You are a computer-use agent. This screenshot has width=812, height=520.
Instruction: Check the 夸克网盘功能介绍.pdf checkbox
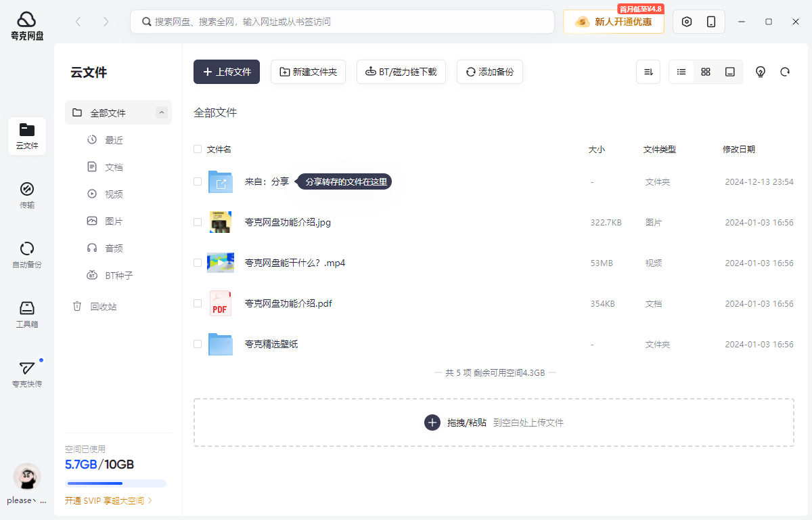point(198,303)
